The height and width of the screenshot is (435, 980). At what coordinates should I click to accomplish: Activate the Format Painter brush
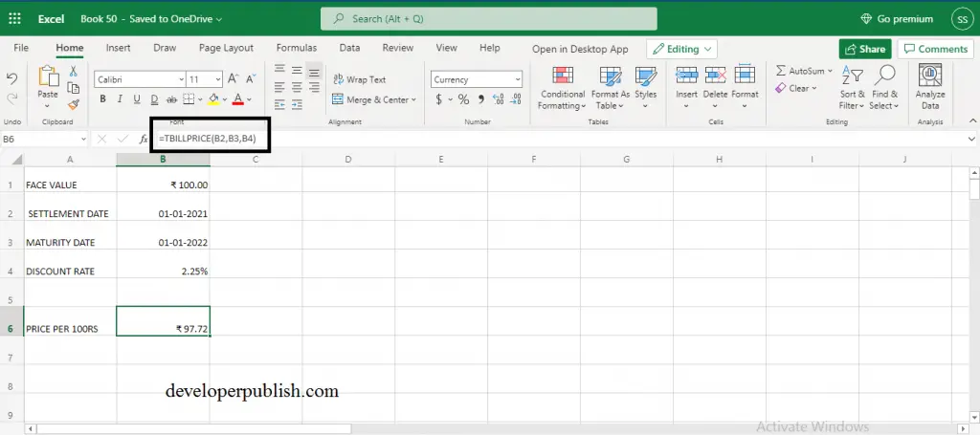pos(73,104)
